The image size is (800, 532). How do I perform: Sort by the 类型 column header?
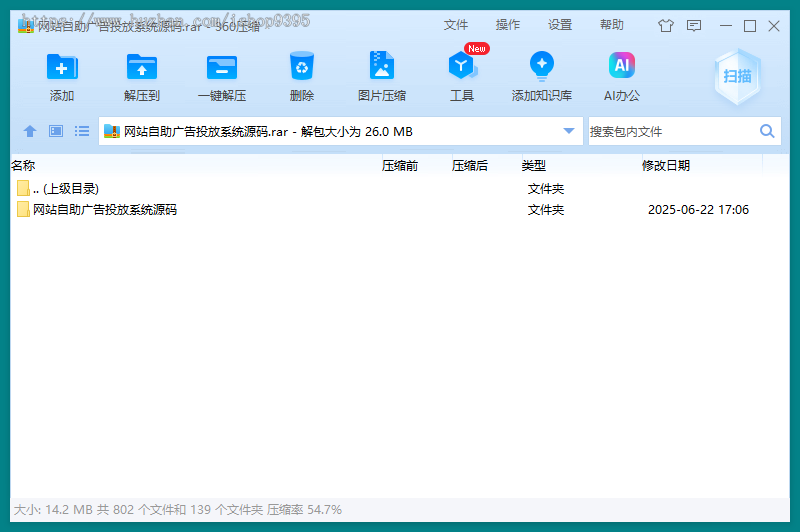pos(534,165)
